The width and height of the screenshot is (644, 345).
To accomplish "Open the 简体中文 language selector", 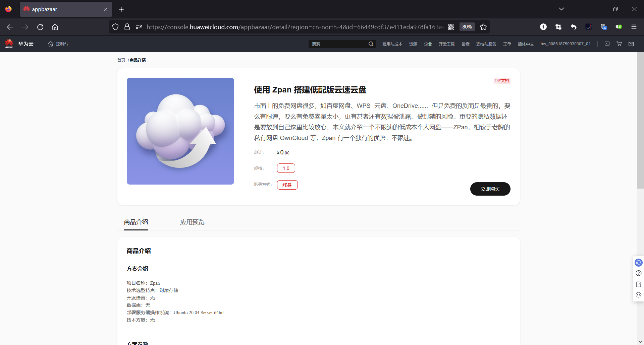I will (526, 44).
